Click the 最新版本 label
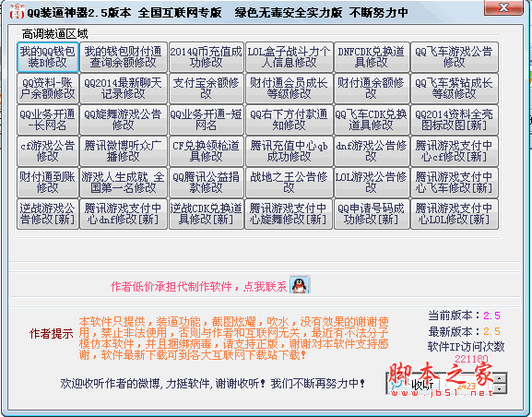532x417 pixels. (455, 331)
